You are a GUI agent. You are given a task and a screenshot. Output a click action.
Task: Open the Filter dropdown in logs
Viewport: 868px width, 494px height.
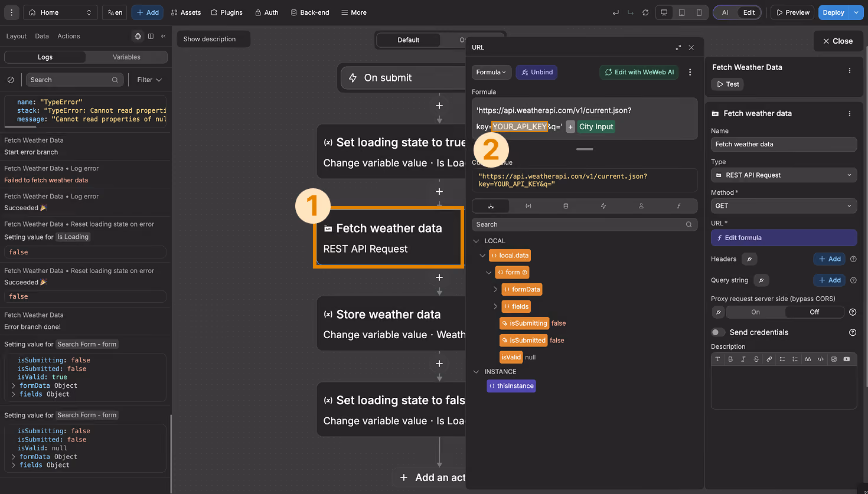pos(149,80)
